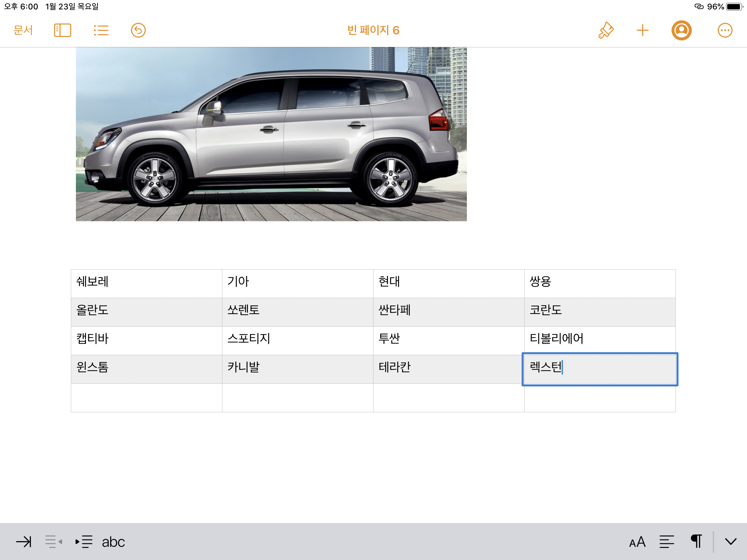Screen dimensions: 747x560
Task: Increase the text indent level
Action: click(84, 542)
